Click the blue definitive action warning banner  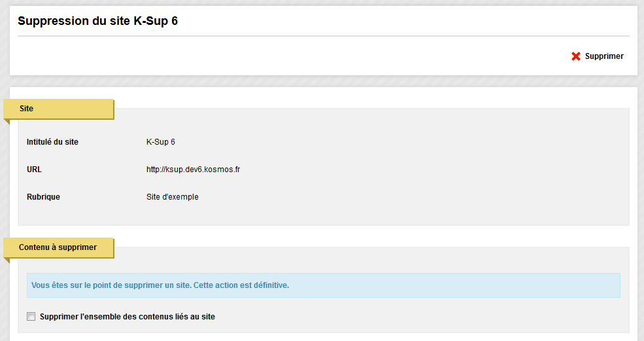coord(324,285)
